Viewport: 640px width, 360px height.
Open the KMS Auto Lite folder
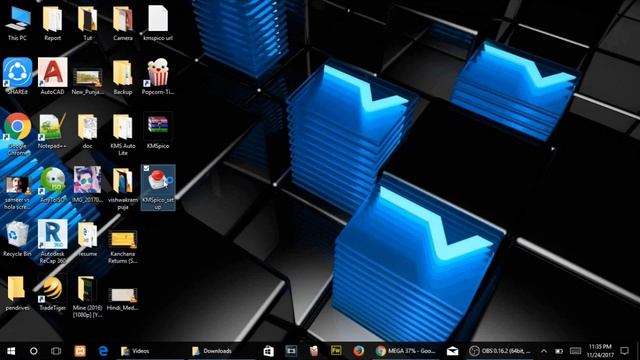[x=122, y=135]
